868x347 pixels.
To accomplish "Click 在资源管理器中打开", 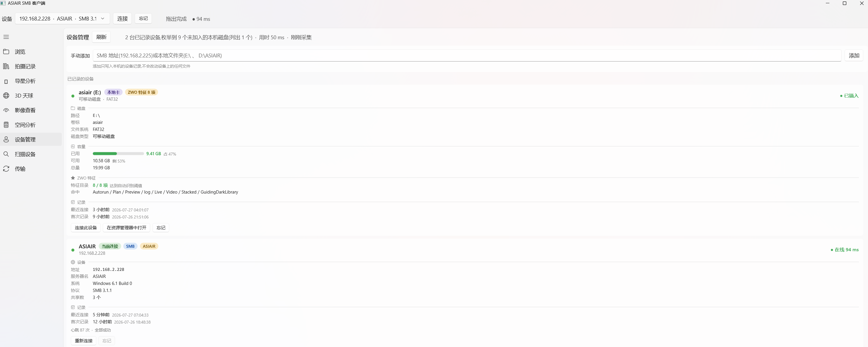I will (x=126, y=228).
